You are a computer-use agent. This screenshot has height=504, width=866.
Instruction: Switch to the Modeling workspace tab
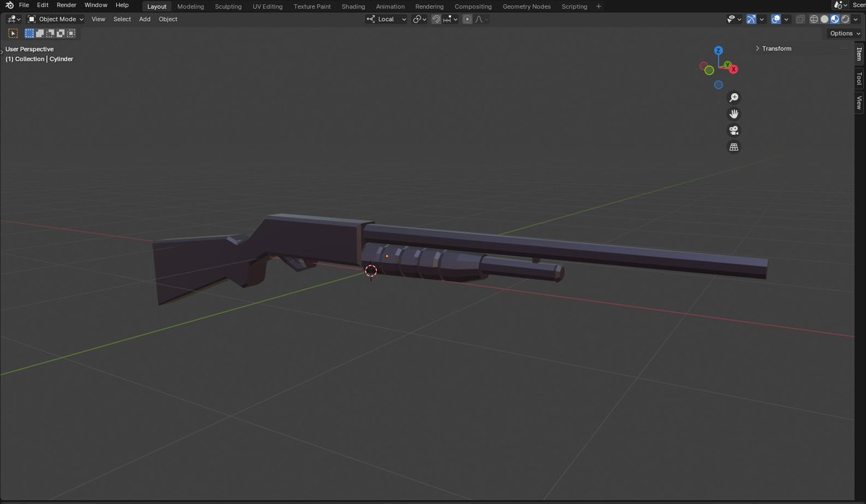click(x=191, y=6)
